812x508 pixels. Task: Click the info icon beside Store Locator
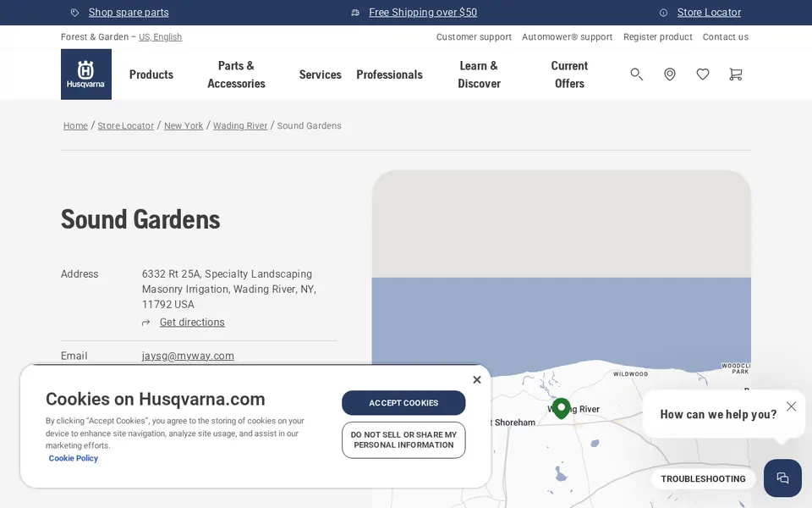[663, 13]
